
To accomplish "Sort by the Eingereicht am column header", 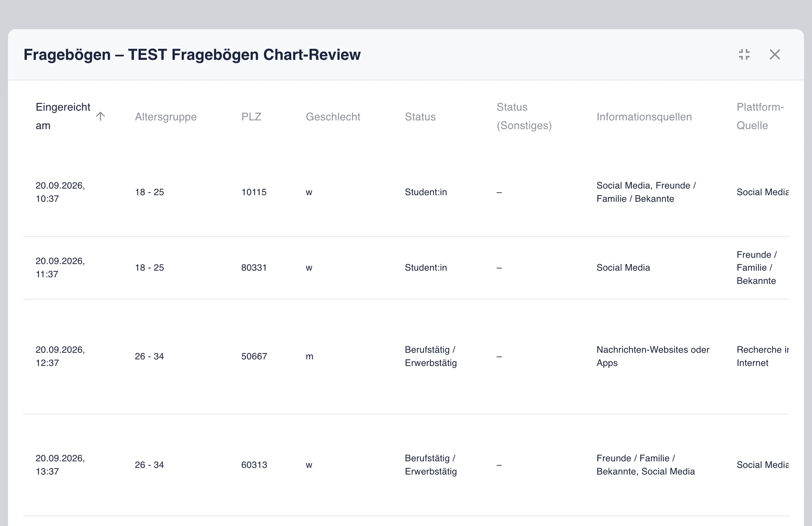I will [63, 116].
